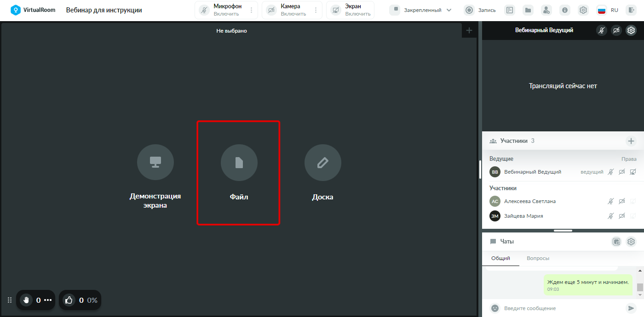Open the files folder icon in top bar

point(528,10)
